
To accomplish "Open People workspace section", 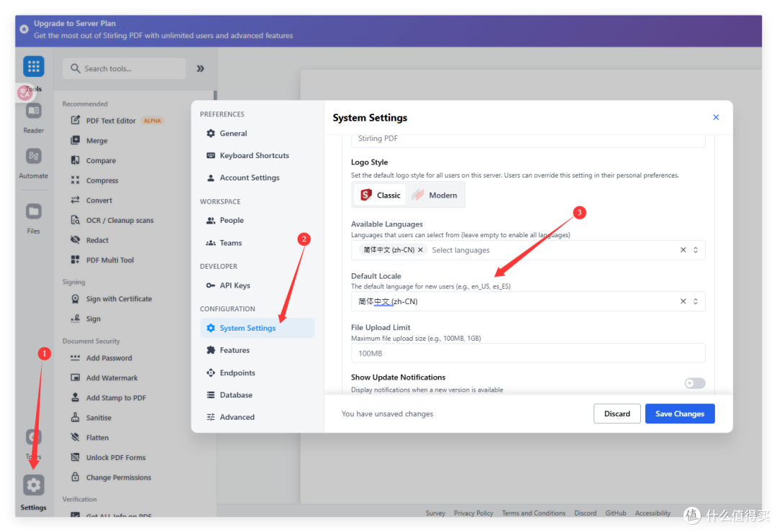I will (257, 220).
